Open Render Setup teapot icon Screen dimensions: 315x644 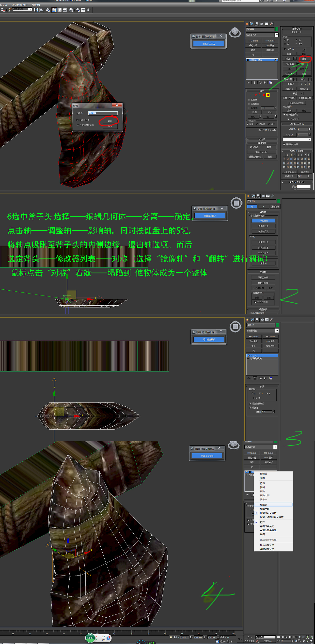tap(78, 10)
